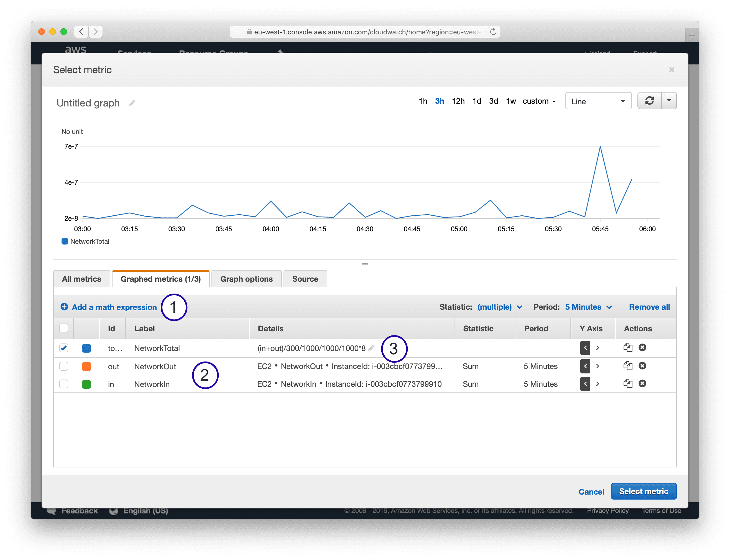The width and height of the screenshot is (730, 560).
Task: Click the Remove all link
Action: tap(649, 307)
